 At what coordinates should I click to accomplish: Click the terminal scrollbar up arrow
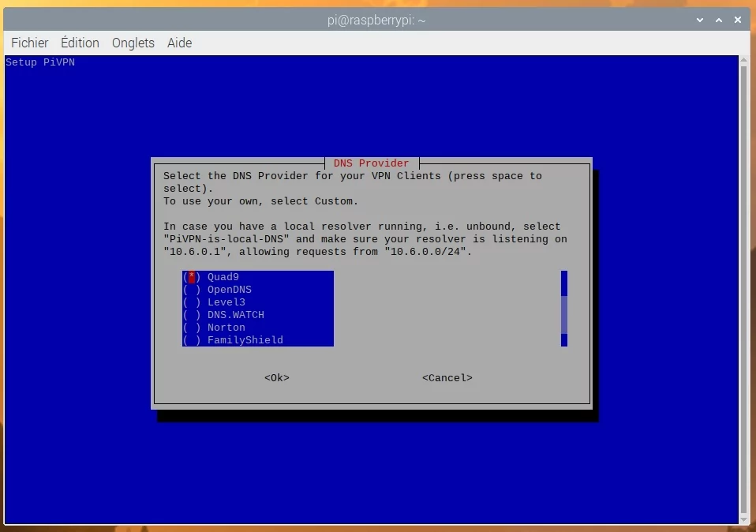click(x=744, y=60)
